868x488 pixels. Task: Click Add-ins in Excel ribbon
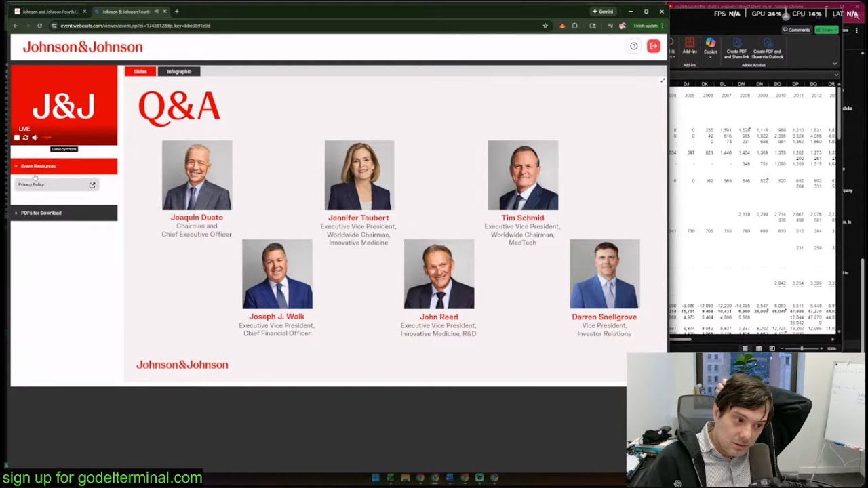click(x=690, y=46)
